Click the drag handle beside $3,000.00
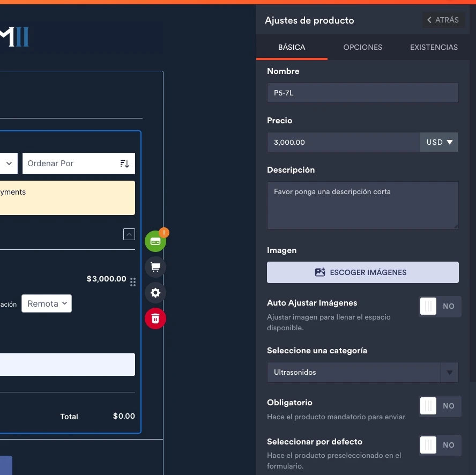 pyautogui.click(x=133, y=282)
